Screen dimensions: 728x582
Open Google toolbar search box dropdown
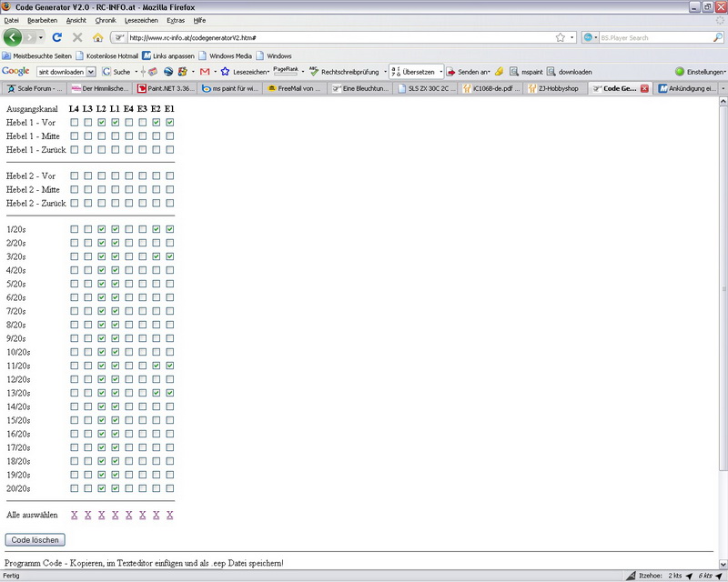tap(91, 71)
